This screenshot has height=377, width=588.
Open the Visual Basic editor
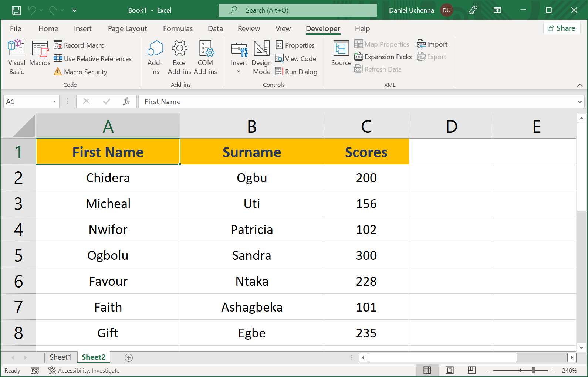pyautogui.click(x=16, y=57)
